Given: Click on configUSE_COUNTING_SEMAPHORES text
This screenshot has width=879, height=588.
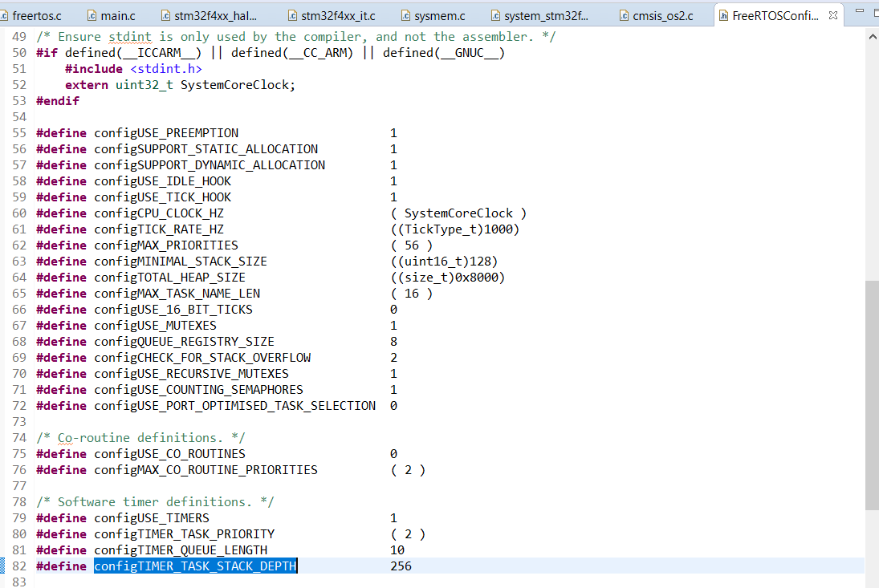Looking at the screenshot, I should [198, 390].
